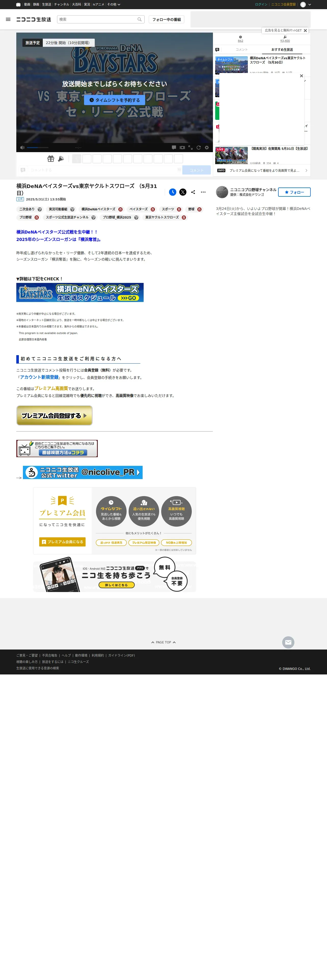Follow ニコニコプロ野球チャンネル channel
The image size is (327, 980).
294,192
